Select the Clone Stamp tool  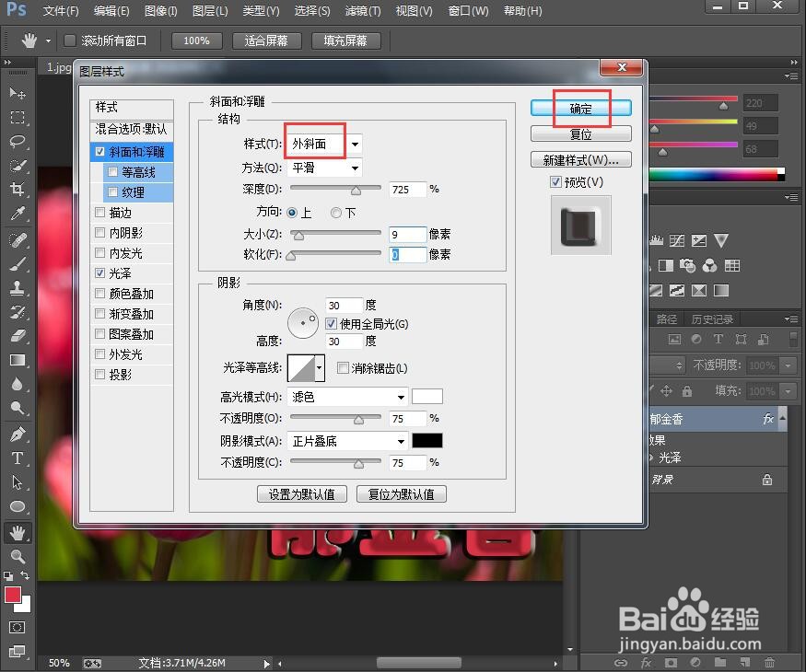click(18, 288)
